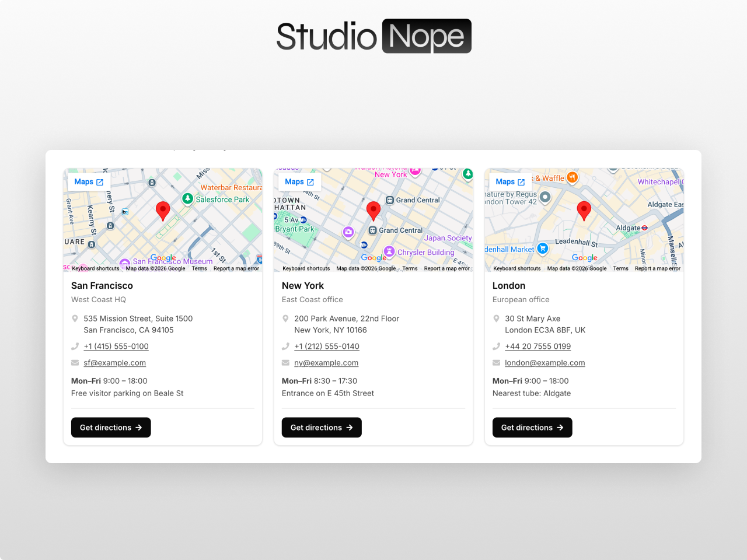Click Google logo on London map

point(584,258)
